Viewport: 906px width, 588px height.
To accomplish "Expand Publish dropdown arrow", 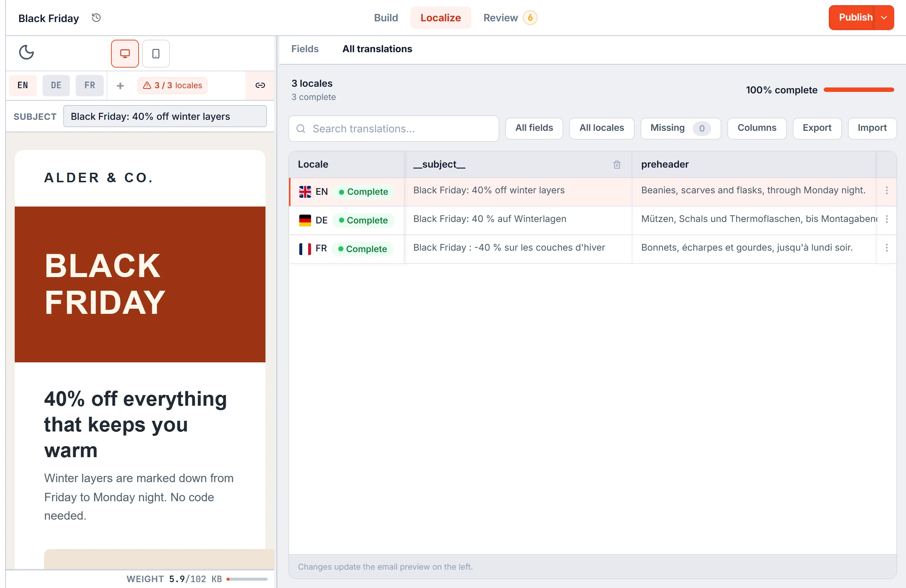I will pos(884,18).
